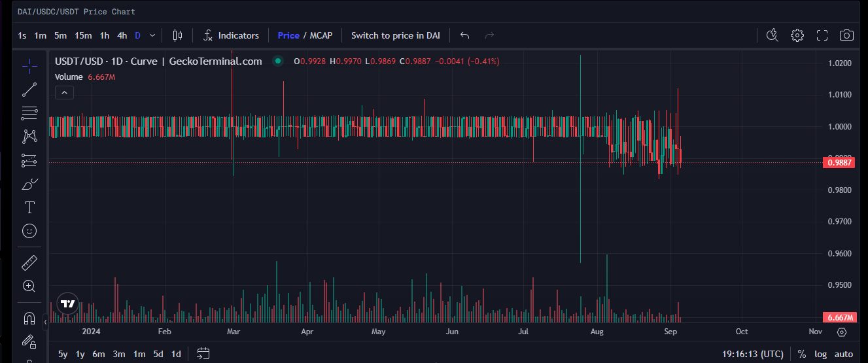Toggle auto scale on price axis
The width and height of the screenshot is (868, 363).
click(x=843, y=354)
